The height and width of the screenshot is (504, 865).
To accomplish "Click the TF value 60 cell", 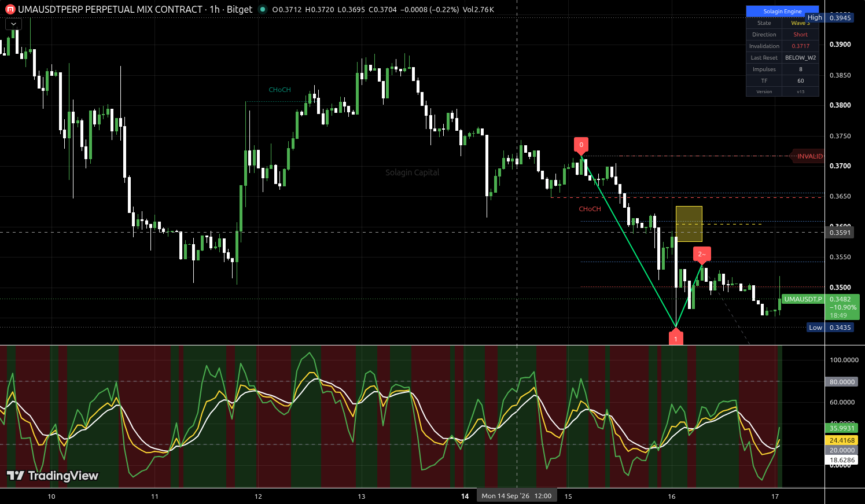I will tap(800, 81).
